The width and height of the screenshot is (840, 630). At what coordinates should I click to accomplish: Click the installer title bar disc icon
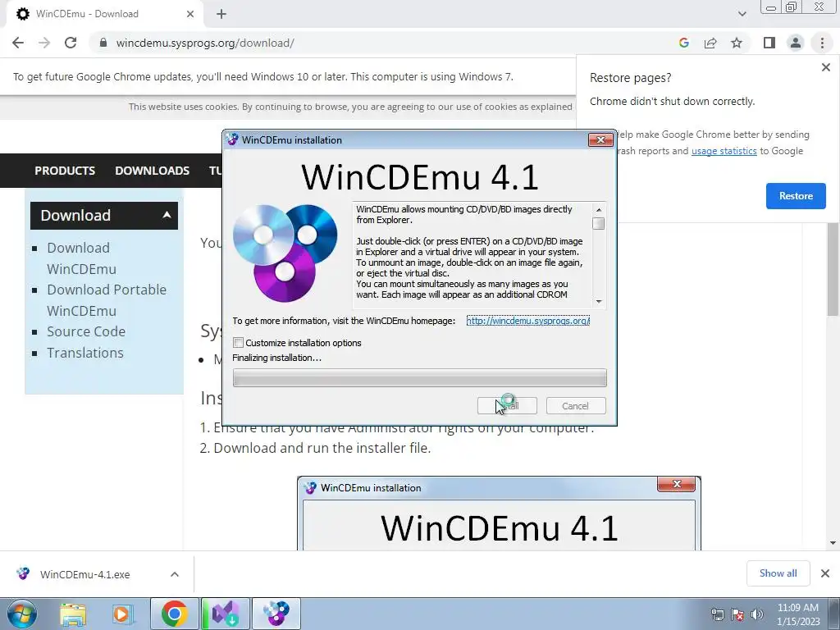coord(232,139)
